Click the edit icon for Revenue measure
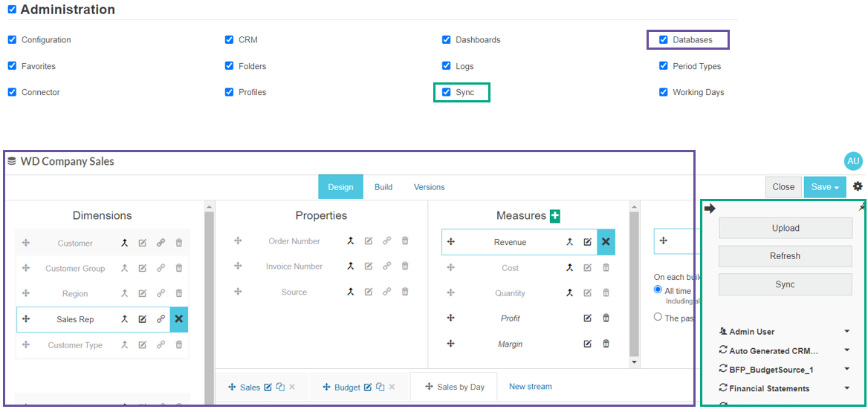The width and height of the screenshot is (868, 412). point(587,242)
